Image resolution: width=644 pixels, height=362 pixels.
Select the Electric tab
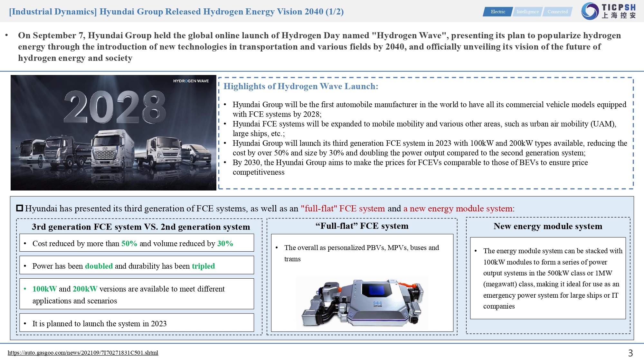click(498, 12)
